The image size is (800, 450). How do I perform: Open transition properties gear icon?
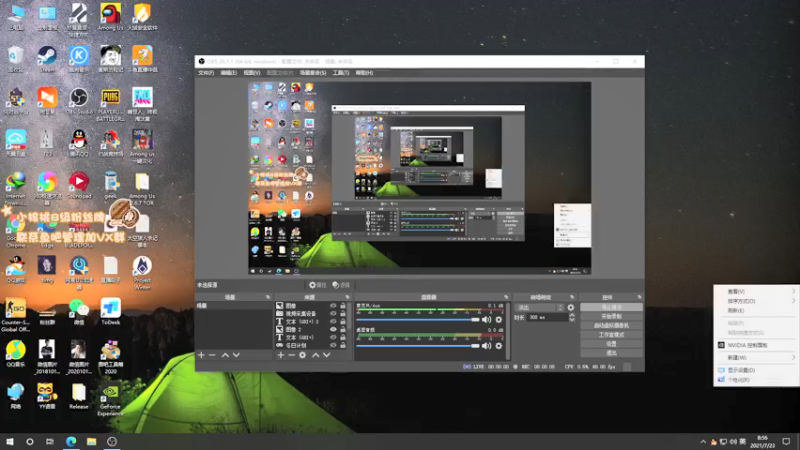(x=570, y=307)
